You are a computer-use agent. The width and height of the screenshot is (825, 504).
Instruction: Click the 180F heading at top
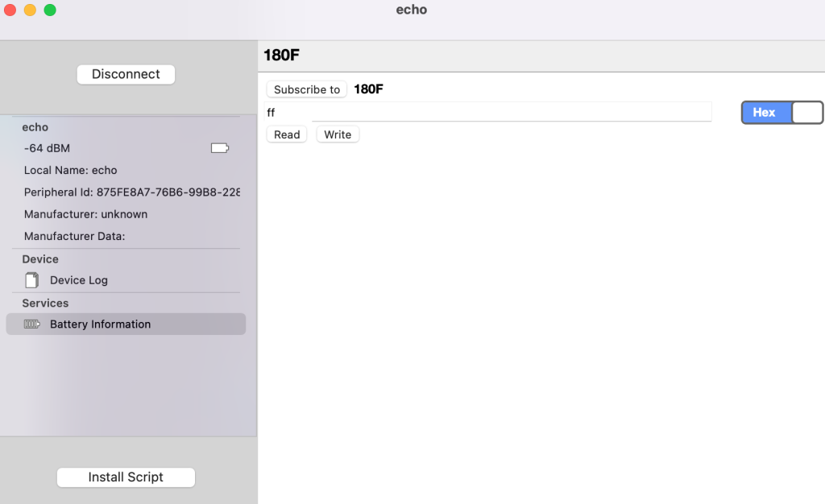coord(281,56)
